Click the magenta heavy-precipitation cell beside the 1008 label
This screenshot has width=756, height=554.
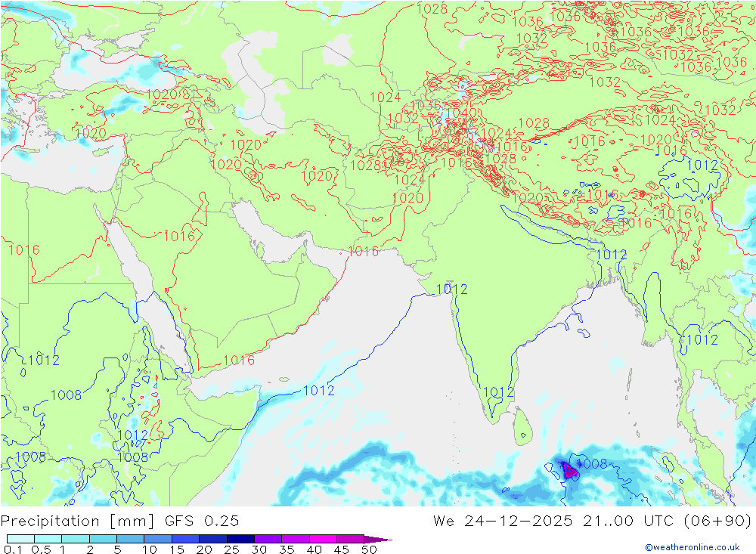[570, 470]
